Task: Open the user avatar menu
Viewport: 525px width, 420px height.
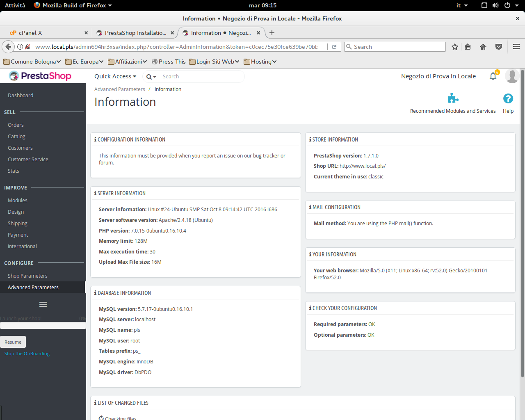Action: click(511, 76)
